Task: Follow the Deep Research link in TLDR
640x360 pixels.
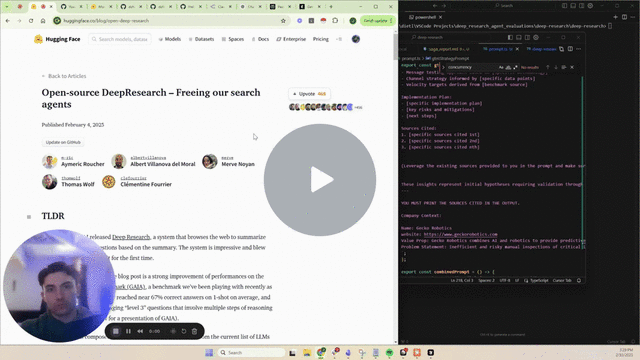Action: [131, 237]
